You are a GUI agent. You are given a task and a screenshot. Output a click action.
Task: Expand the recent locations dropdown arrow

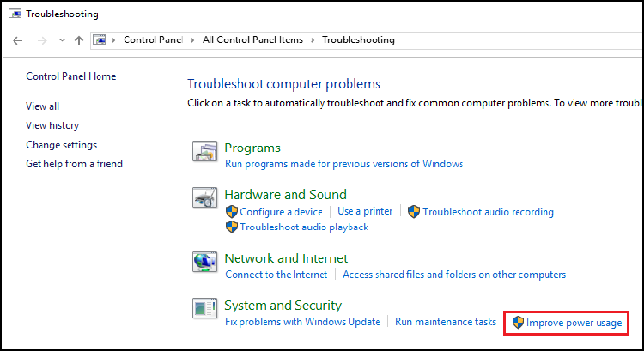[61, 40]
